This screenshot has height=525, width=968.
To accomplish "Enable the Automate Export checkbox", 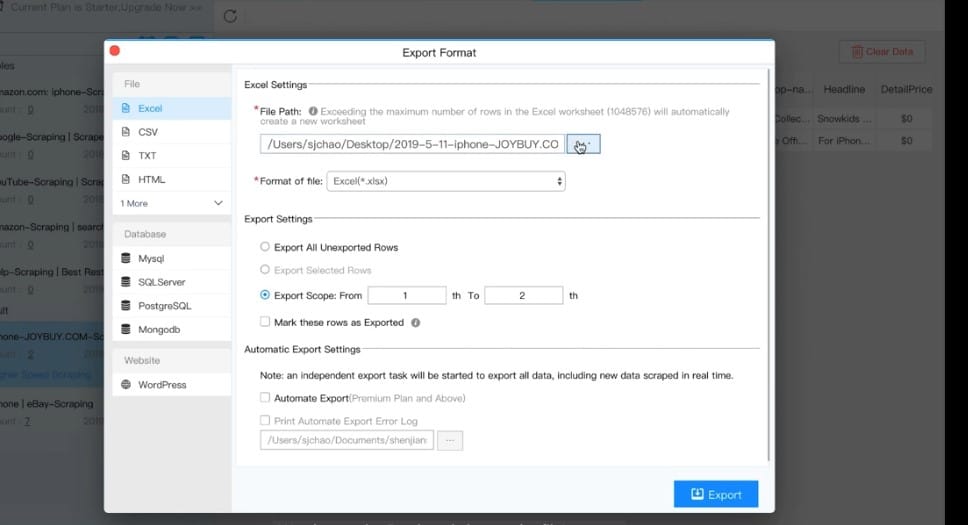I will [265, 398].
